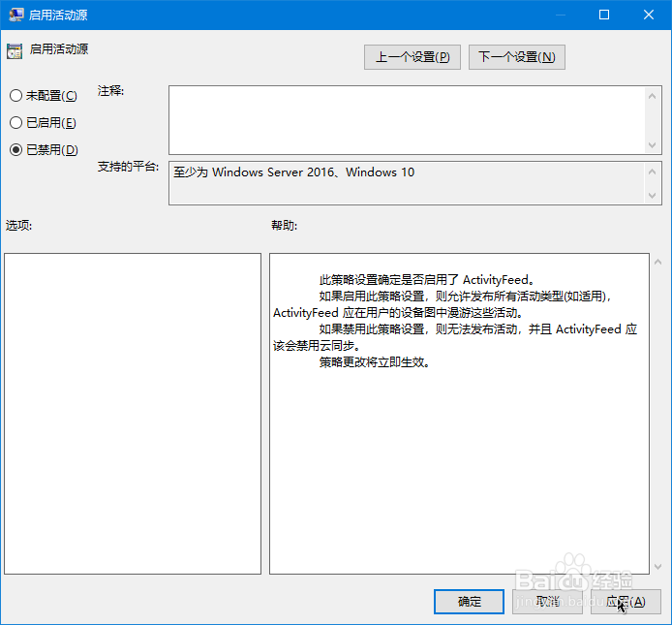Click the 支持的平台: label

[x=128, y=167]
